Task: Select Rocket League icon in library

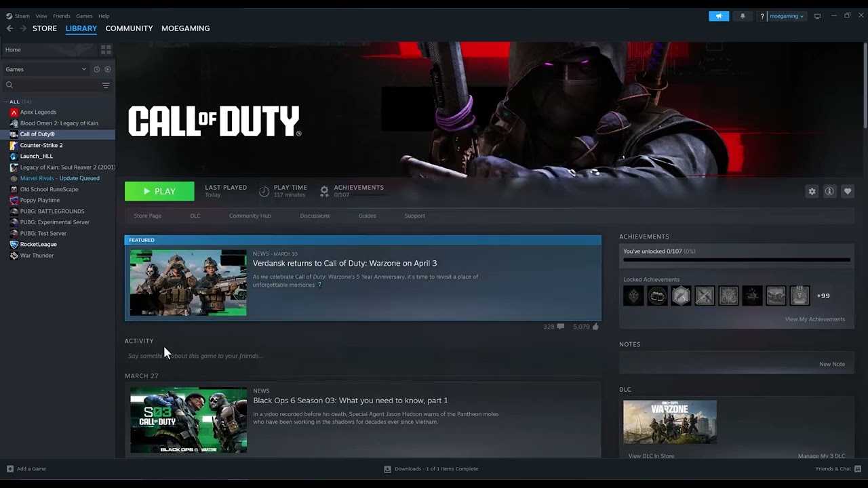Action: click(x=14, y=245)
